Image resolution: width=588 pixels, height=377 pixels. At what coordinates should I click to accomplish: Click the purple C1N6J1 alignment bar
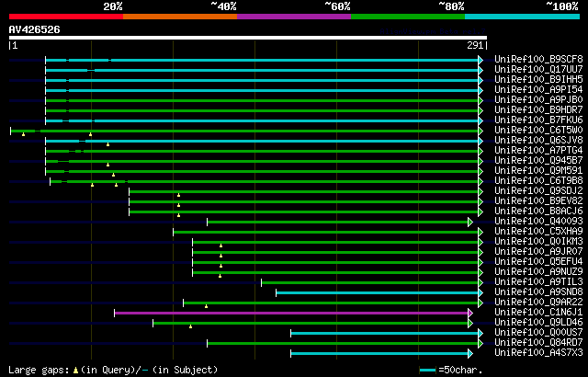pyautogui.click(x=291, y=313)
